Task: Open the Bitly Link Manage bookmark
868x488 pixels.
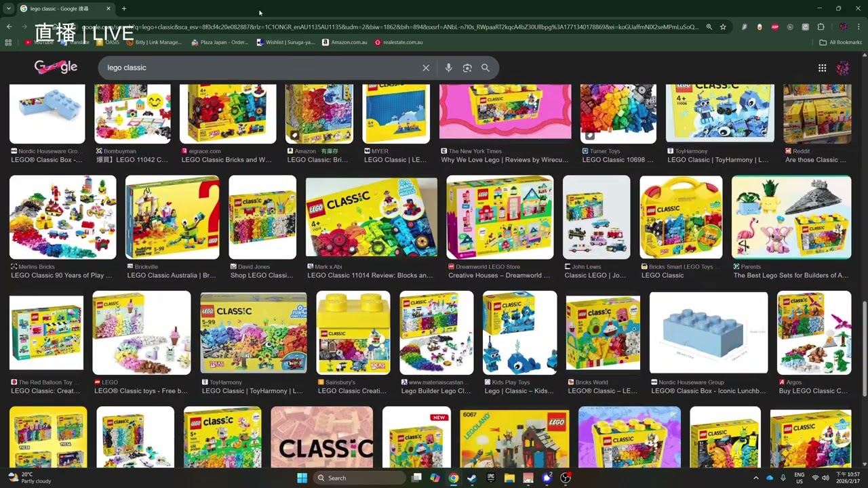Action: click(x=154, y=42)
